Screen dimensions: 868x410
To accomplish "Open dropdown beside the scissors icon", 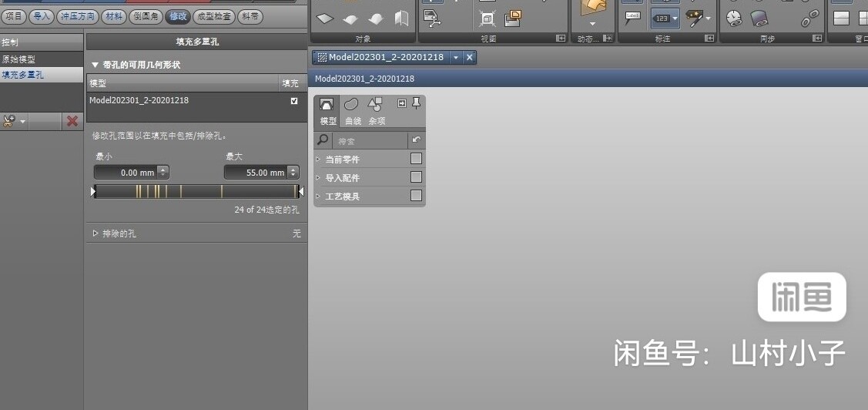I will click(x=23, y=121).
